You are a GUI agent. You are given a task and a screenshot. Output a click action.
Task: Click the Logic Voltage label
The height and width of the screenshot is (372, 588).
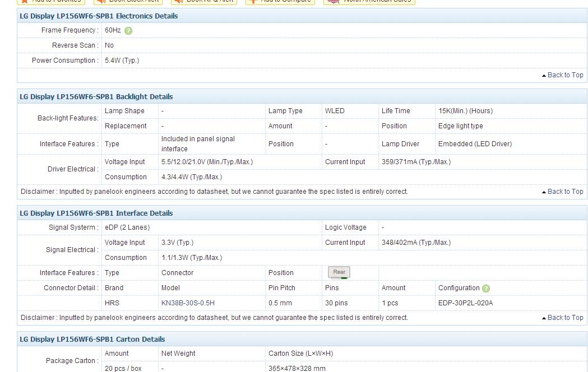point(345,227)
